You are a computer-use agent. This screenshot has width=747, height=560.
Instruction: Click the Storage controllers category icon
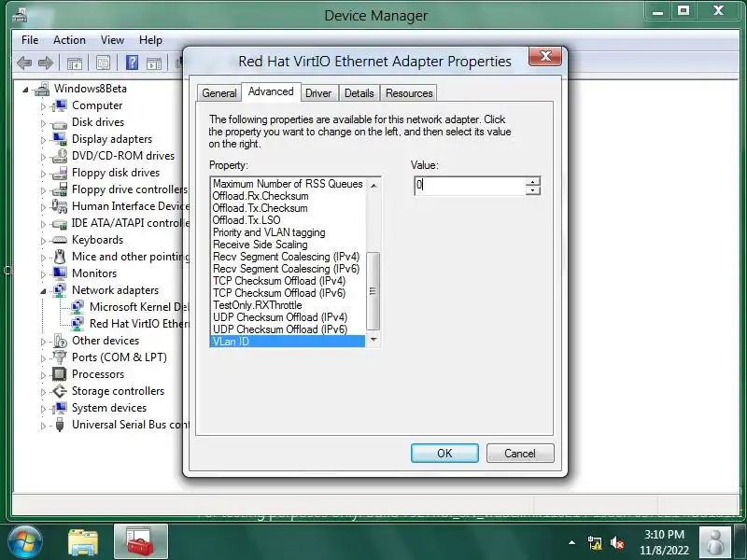click(60, 391)
